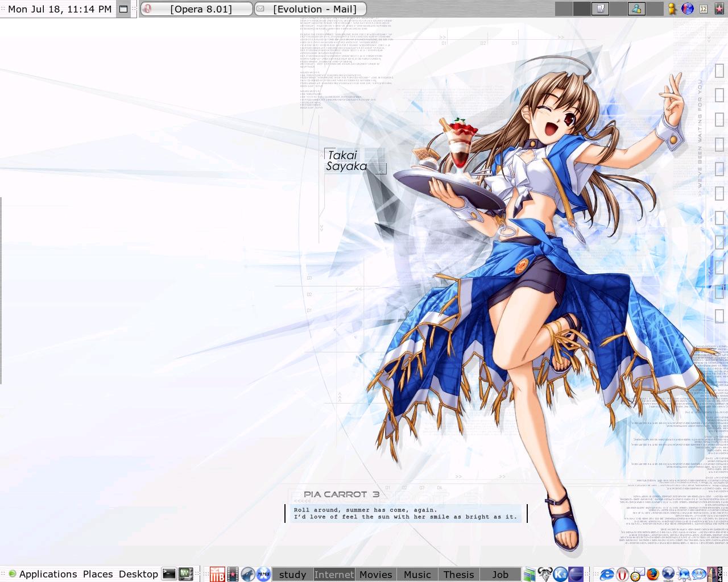Switch to the fourth workspace cell

click(618, 9)
